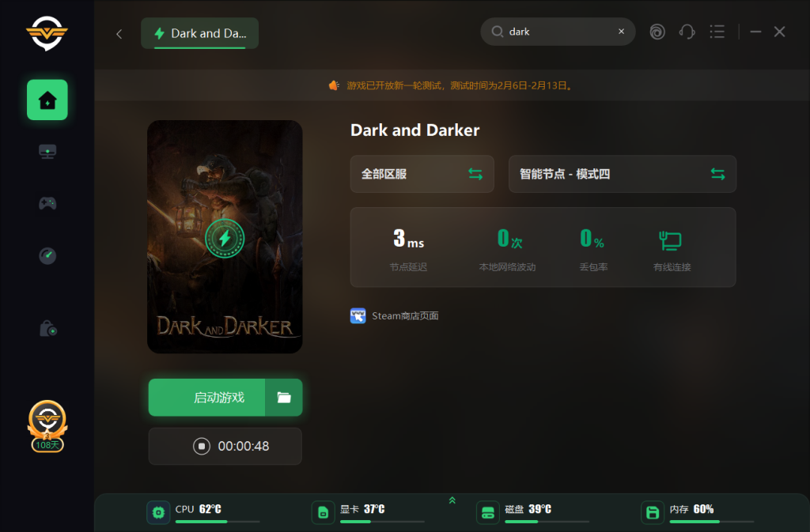Viewport: 810px width, 532px height.
Task: Click the 有线连接 wired connection icon
Action: 671,240
